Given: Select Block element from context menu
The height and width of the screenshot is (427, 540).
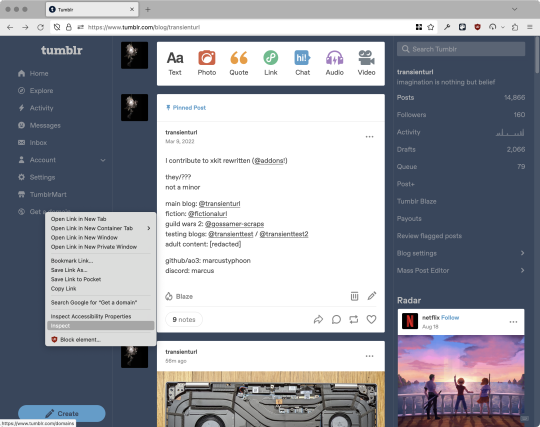Looking at the screenshot, I should coord(100,340).
